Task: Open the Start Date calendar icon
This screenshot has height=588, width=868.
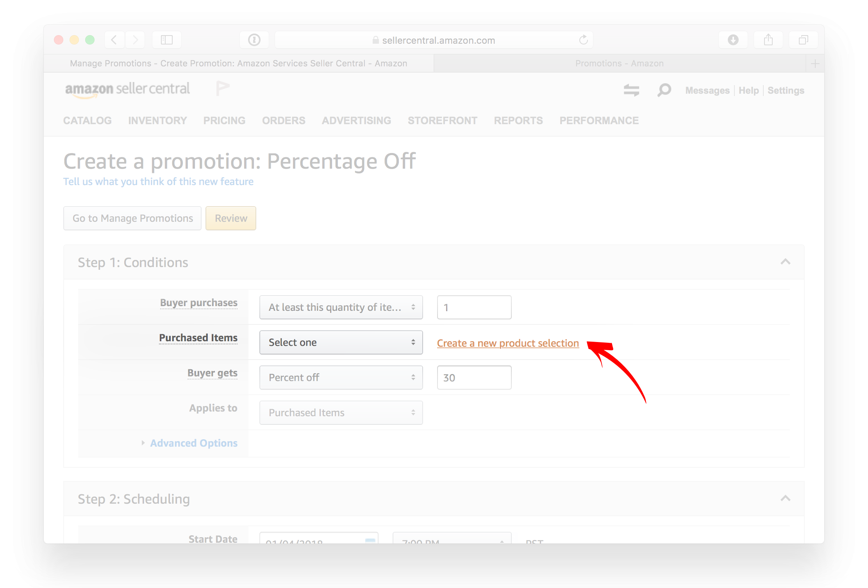Action: coord(370,540)
